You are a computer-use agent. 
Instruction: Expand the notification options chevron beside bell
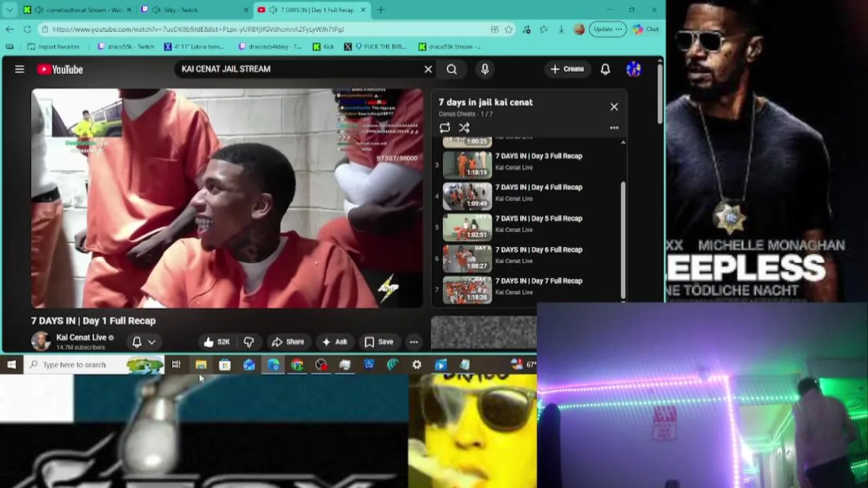(152, 342)
